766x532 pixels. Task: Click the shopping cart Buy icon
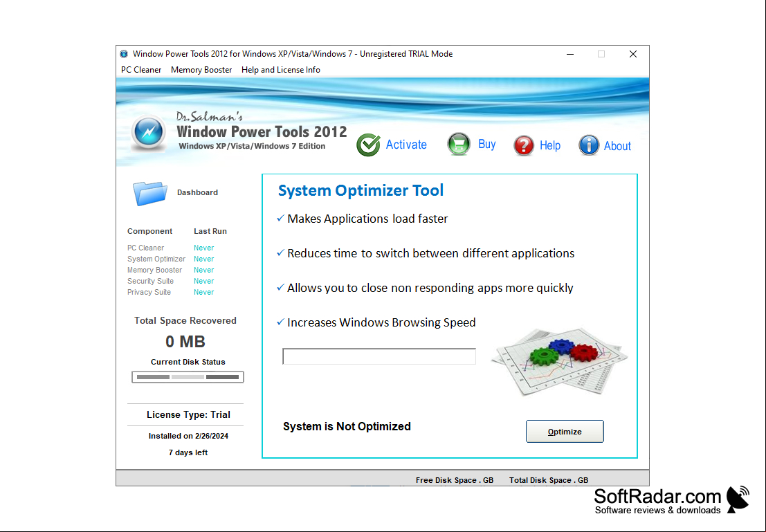[459, 145]
